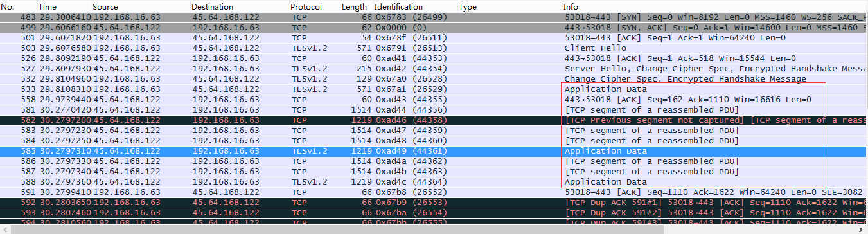Image resolution: width=868 pixels, height=234 pixels.
Task: Select packet 503 Client Hello row
Action: [x=434, y=48]
